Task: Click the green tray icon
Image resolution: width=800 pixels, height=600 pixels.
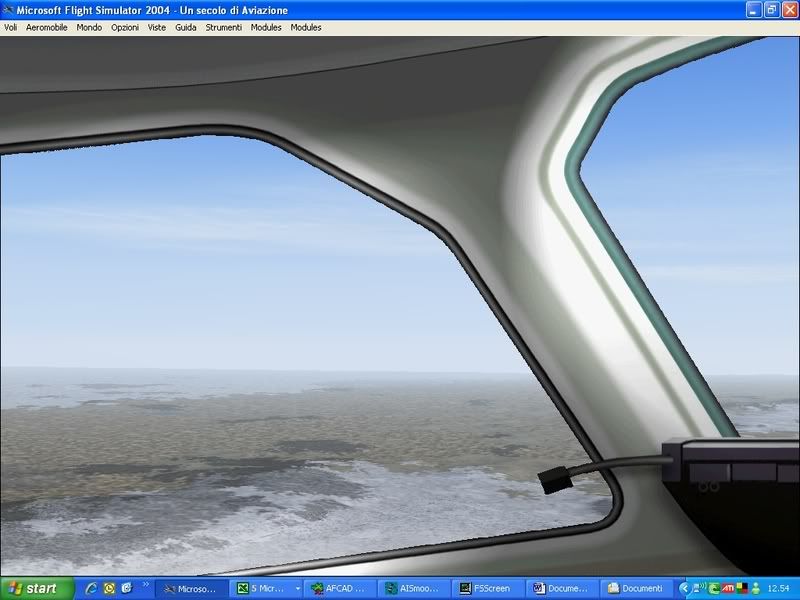Action: [x=714, y=588]
